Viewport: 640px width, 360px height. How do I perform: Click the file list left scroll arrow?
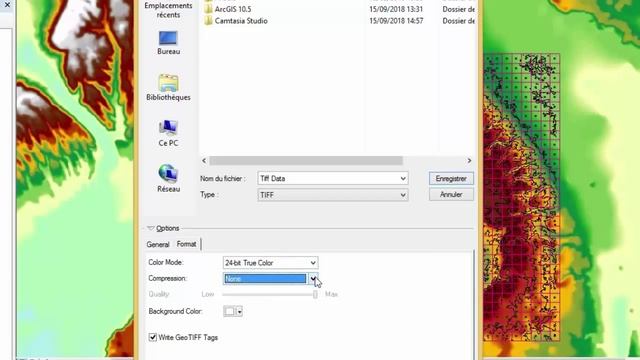pos(204,161)
